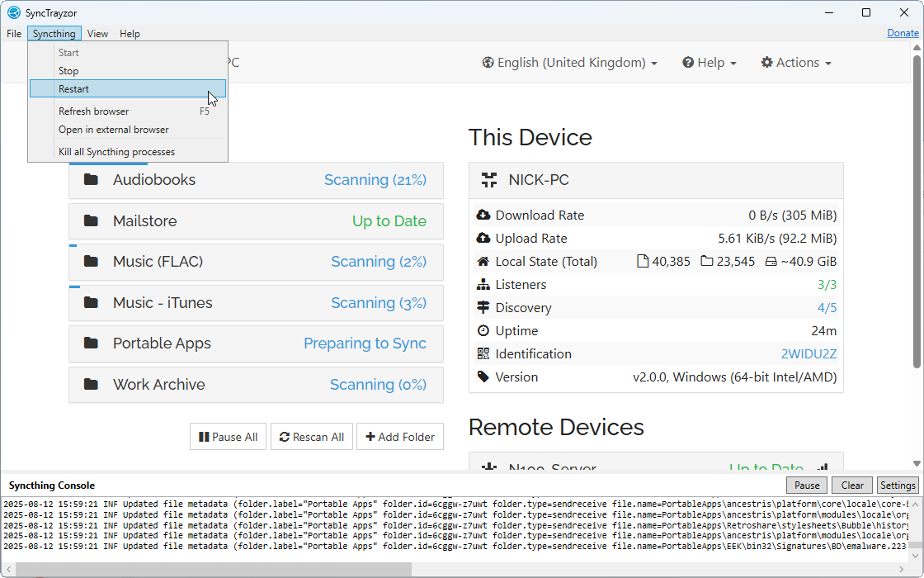Expand the Mailstore folder panel
The image size is (924, 578).
tap(256, 221)
